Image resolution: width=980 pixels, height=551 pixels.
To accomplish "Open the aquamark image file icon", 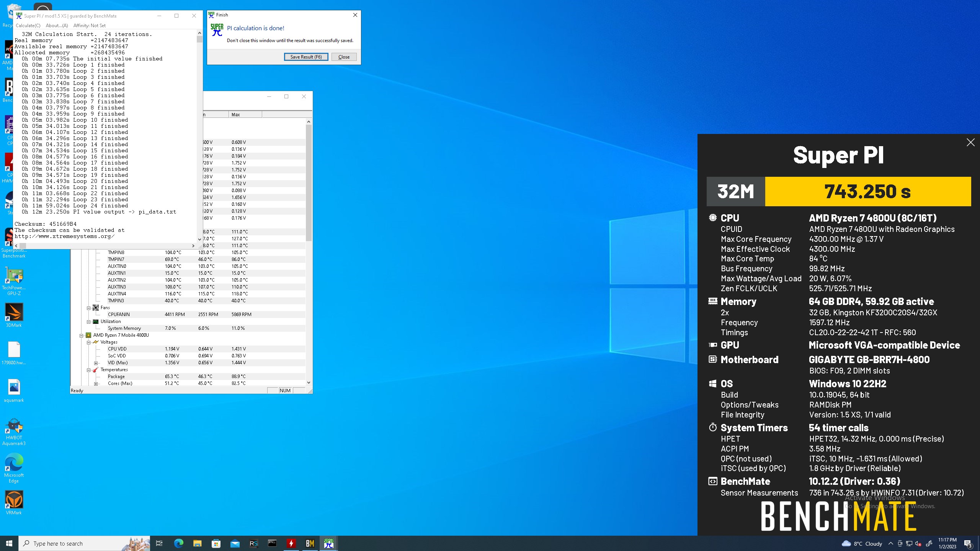I will pos(14,390).
